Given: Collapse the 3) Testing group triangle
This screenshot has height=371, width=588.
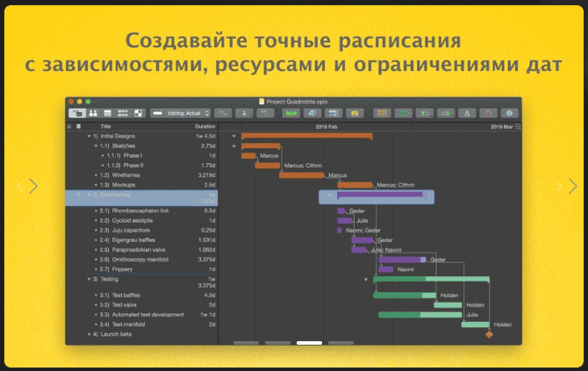Looking at the screenshot, I should coord(89,280).
